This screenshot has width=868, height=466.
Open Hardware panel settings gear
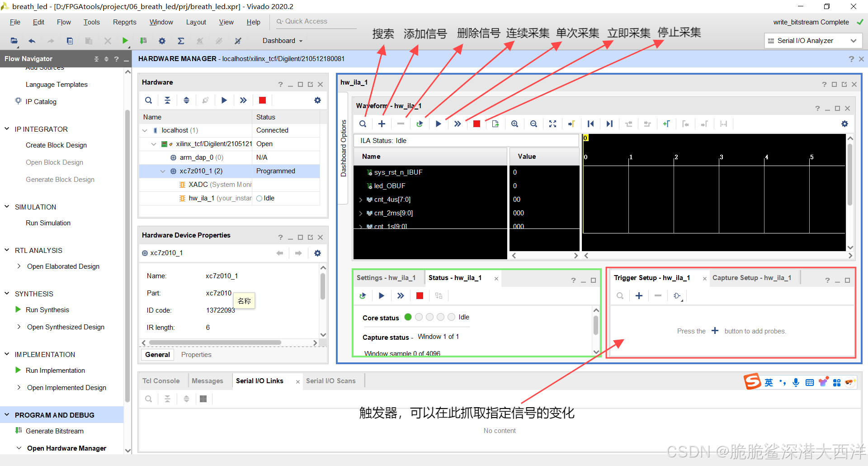[317, 100]
